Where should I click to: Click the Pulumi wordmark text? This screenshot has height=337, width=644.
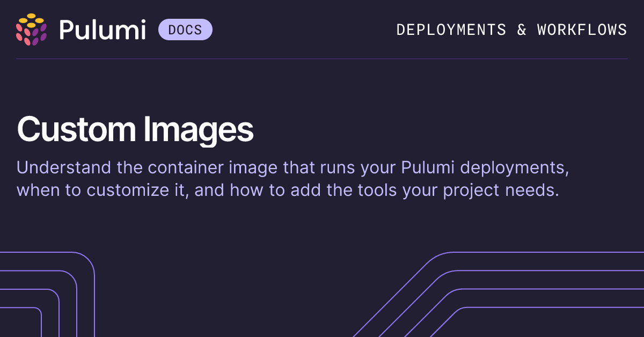(102, 30)
